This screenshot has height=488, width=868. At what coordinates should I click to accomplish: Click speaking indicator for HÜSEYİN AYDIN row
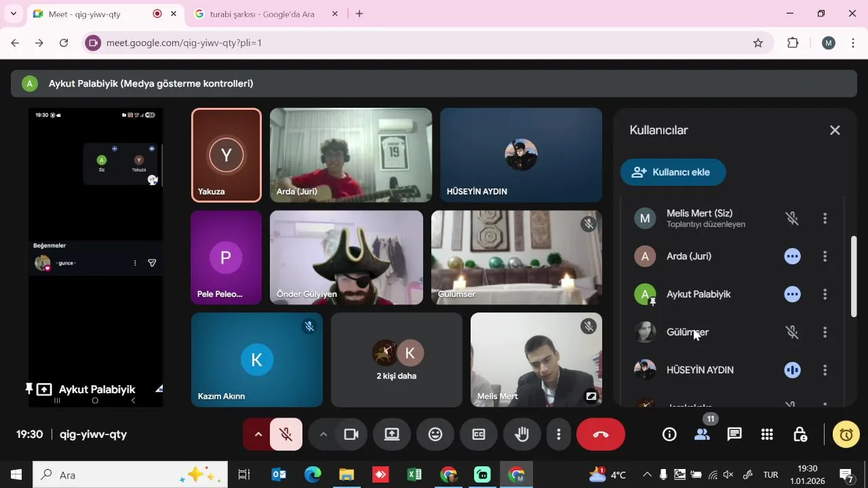[x=792, y=370]
